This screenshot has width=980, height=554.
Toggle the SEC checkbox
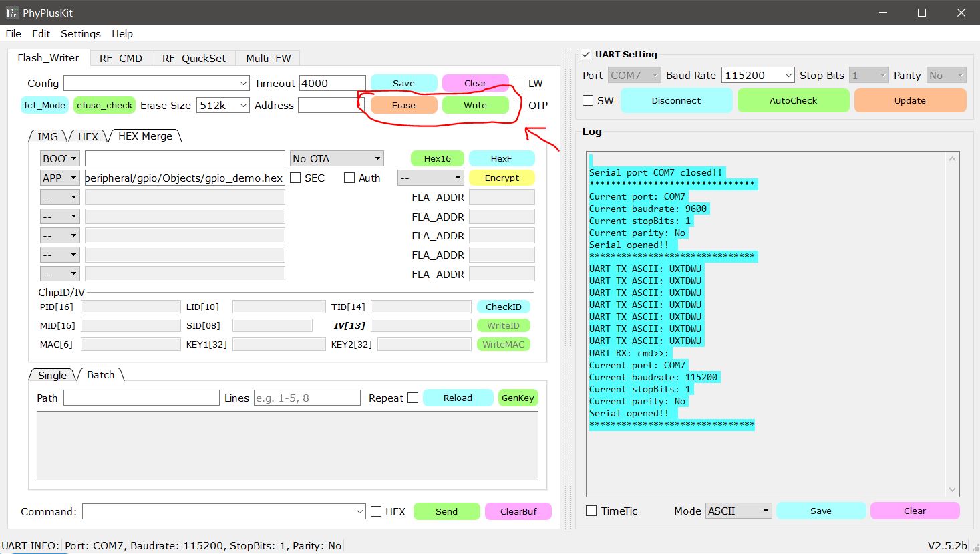295,178
